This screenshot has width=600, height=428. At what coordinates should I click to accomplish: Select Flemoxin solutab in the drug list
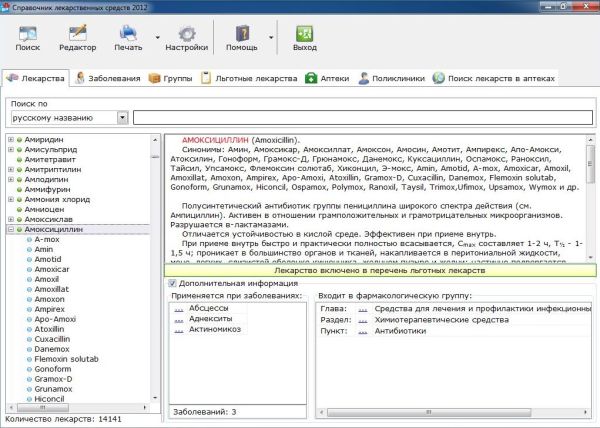click(x=67, y=359)
